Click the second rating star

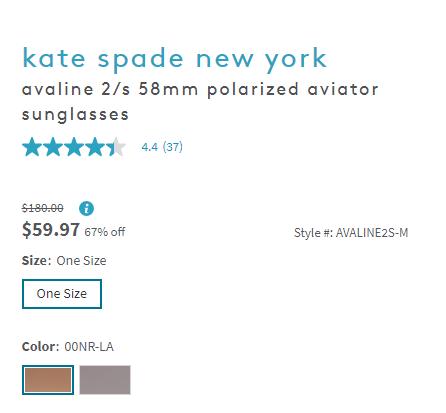53,147
